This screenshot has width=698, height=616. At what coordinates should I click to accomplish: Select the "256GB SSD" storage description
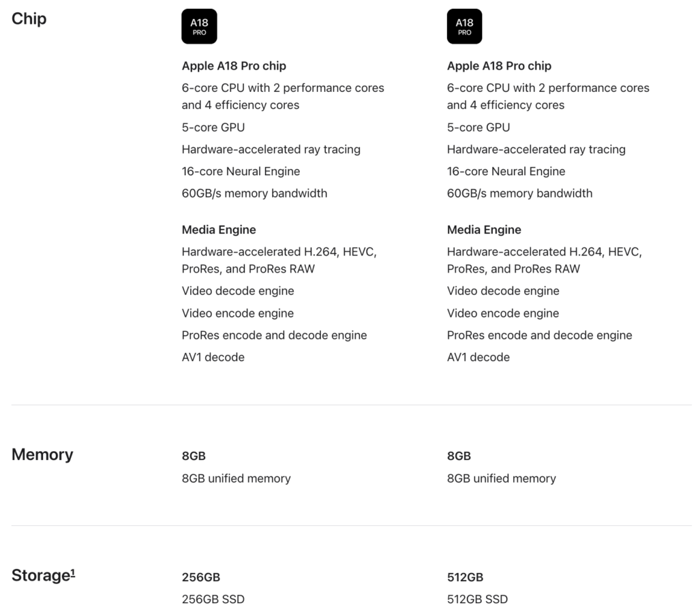click(213, 599)
